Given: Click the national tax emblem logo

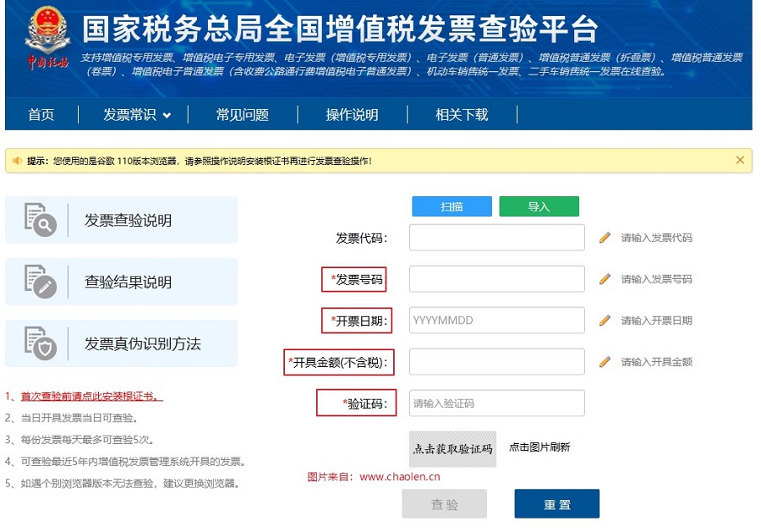Looking at the screenshot, I should (x=47, y=38).
